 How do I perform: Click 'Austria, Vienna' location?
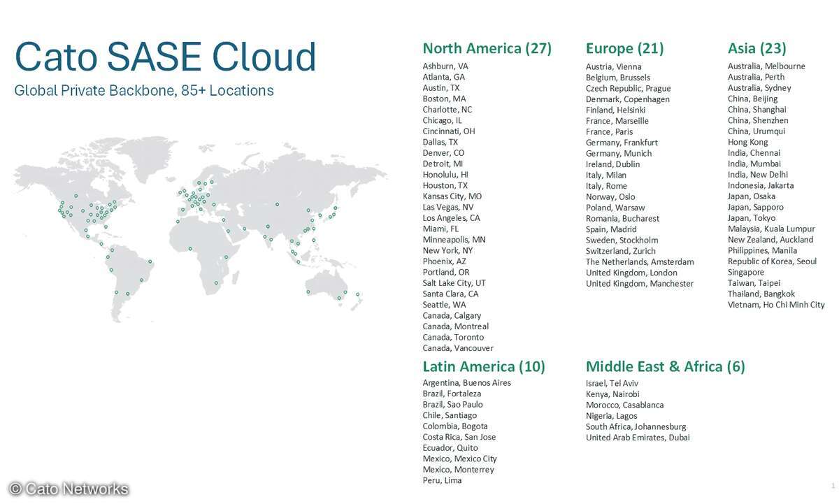614,67
